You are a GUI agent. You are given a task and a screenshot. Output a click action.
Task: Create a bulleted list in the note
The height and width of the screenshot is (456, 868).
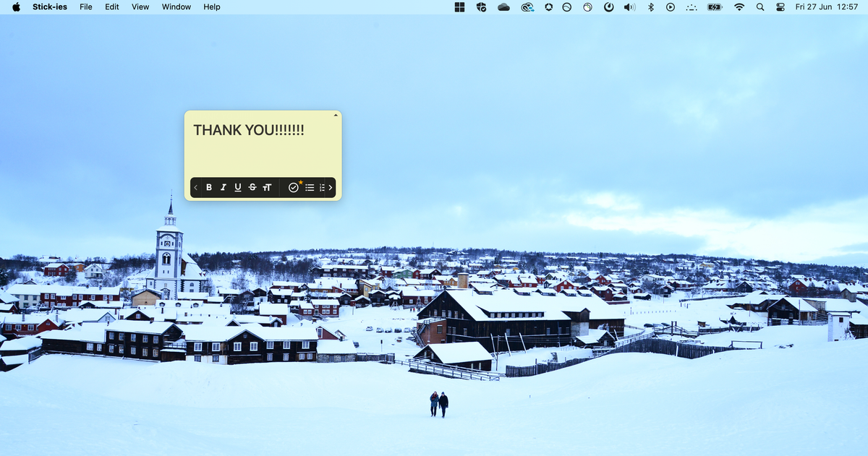(309, 187)
